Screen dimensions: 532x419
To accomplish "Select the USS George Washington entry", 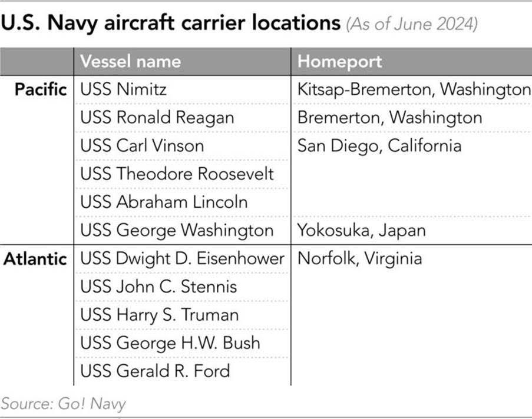I will click(x=177, y=230).
